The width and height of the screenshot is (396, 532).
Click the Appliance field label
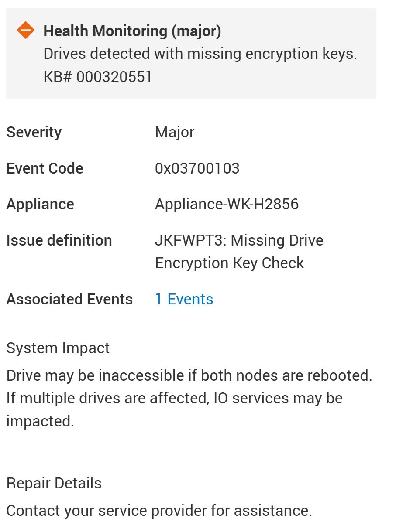[x=40, y=204]
